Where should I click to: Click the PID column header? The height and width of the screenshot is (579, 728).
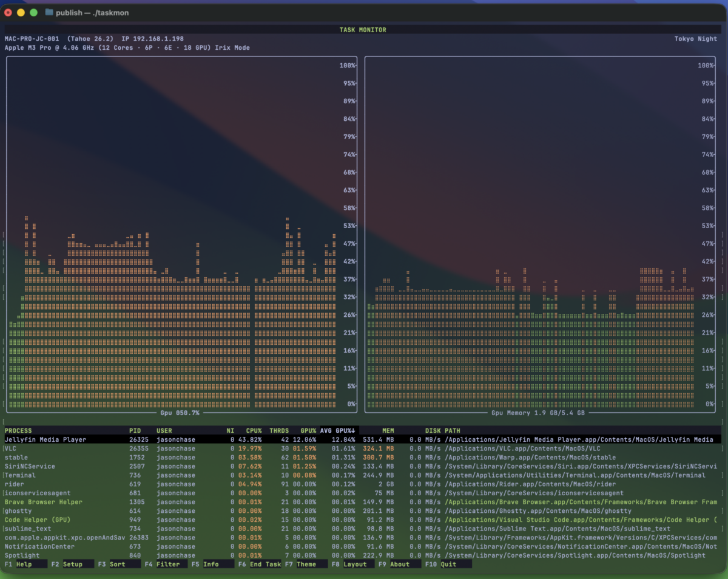pos(135,431)
